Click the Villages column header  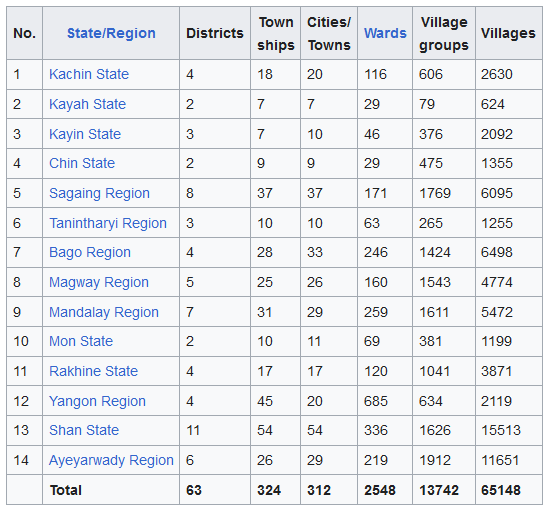pos(508,33)
